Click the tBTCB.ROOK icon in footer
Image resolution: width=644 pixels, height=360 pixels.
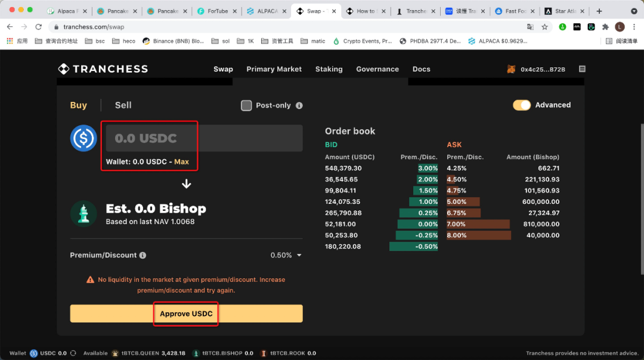264,353
